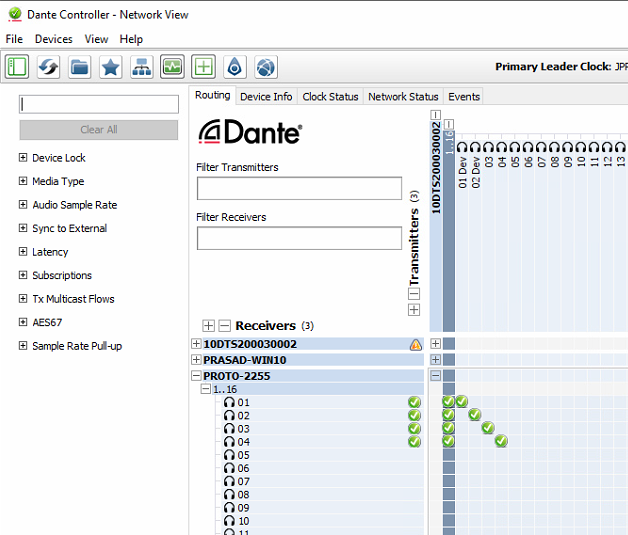628x535 pixels.
Task: Click headphone icon of receiver channel 08
Action: pyautogui.click(x=229, y=495)
